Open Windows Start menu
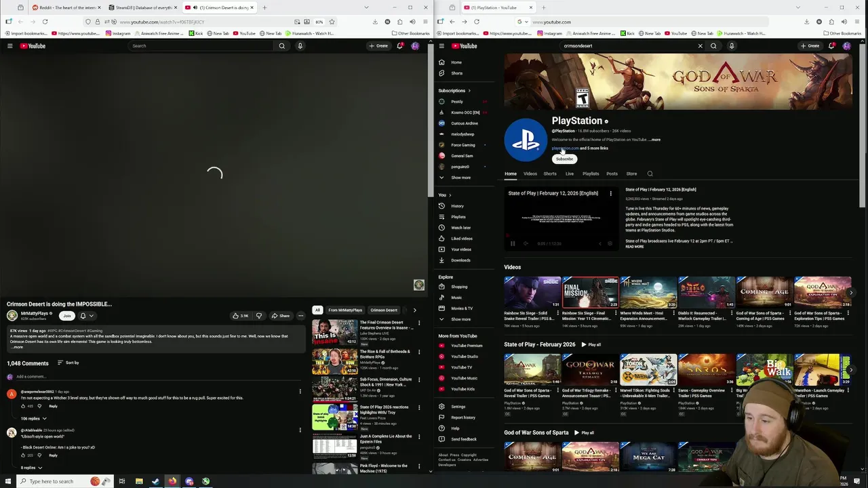Viewport: 868px width, 488px height. 7,481
